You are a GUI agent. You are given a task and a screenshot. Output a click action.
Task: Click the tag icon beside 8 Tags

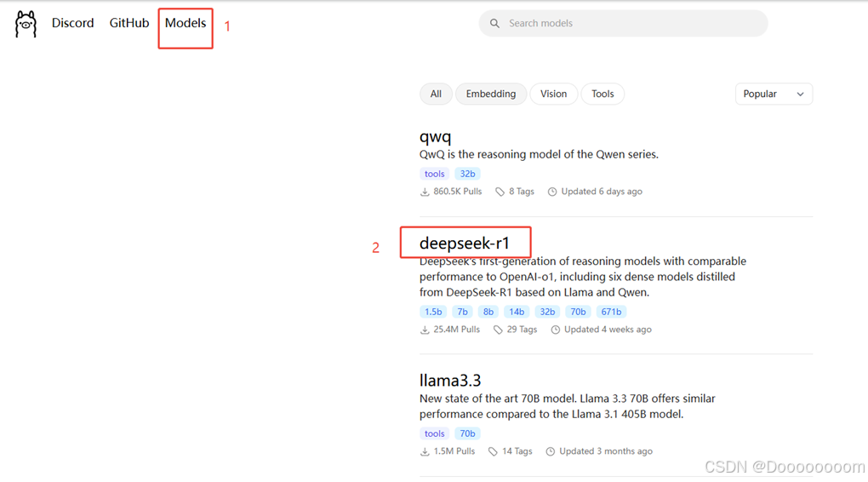tap(500, 192)
